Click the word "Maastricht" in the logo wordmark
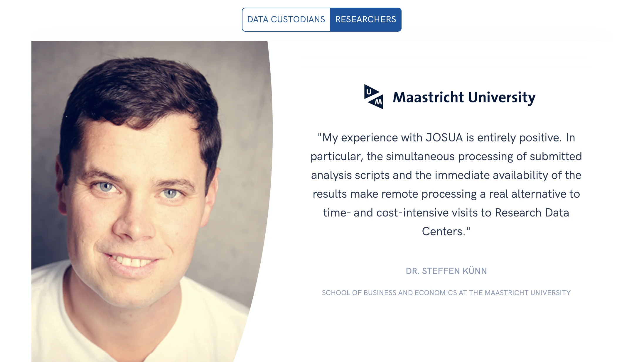This screenshot has height=362, width=644. coord(428,97)
